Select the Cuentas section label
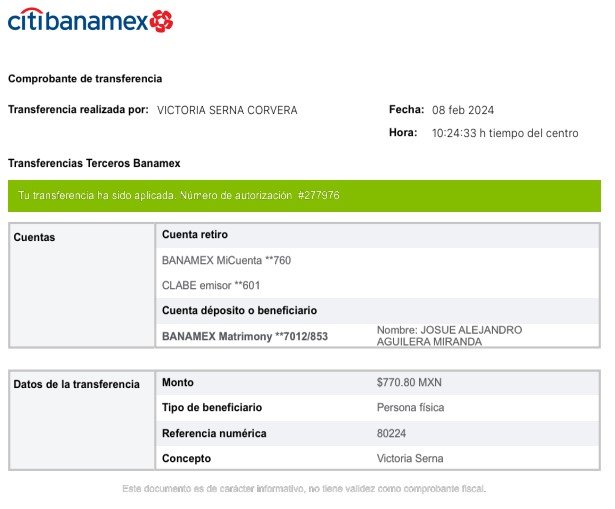615x509 pixels. 35,238
